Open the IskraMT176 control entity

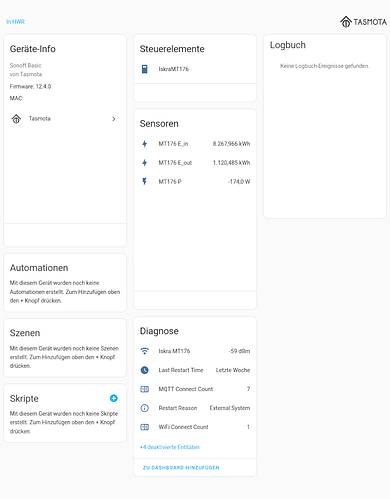(x=195, y=69)
